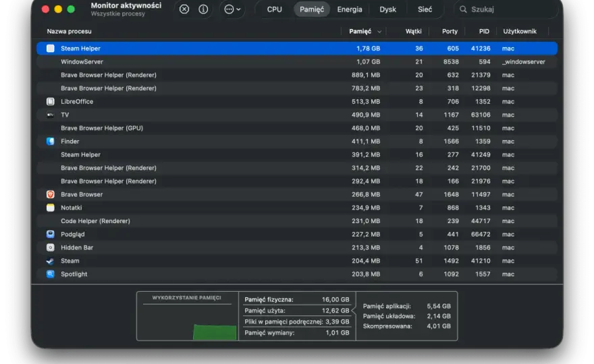The width and height of the screenshot is (594, 364).
Task: Click the 47 threads value for Brave Browser
Action: tap(418, 194)
